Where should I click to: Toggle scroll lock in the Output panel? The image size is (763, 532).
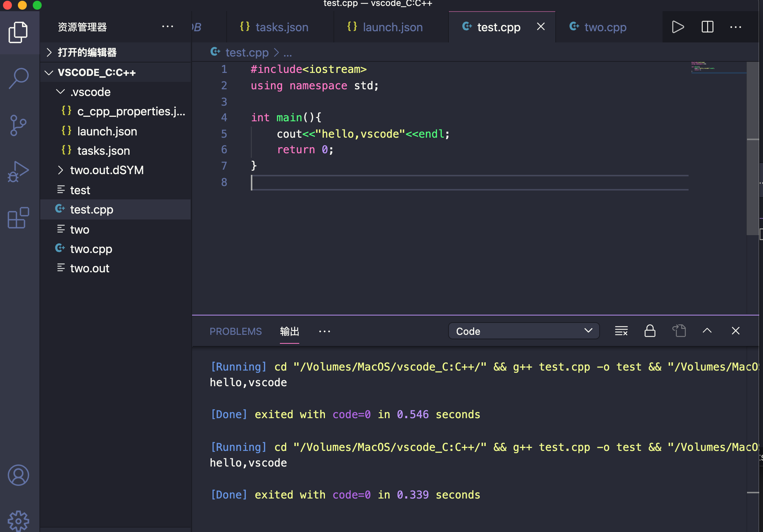click(x=649, y=331)
